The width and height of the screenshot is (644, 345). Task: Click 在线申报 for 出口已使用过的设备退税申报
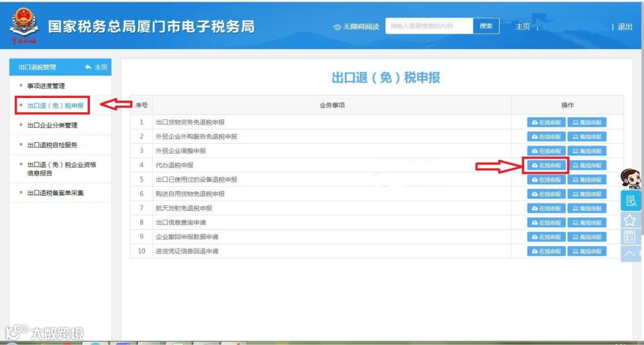546,180
